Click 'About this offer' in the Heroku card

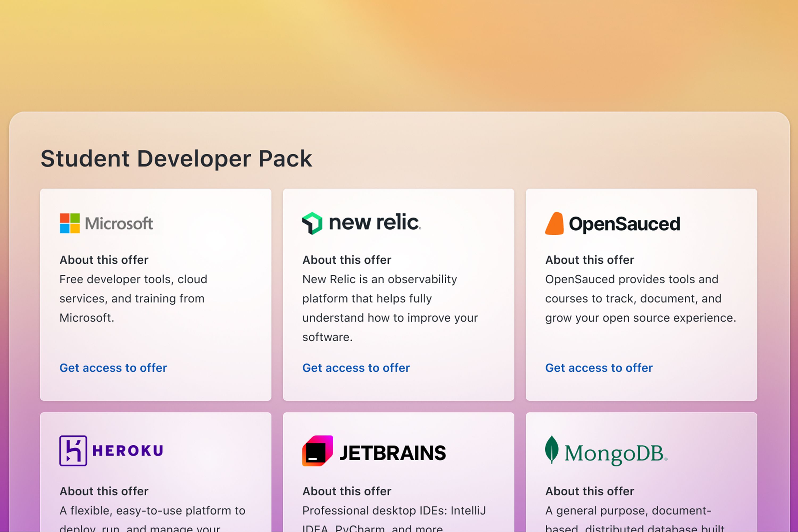(x=104, y=491)
